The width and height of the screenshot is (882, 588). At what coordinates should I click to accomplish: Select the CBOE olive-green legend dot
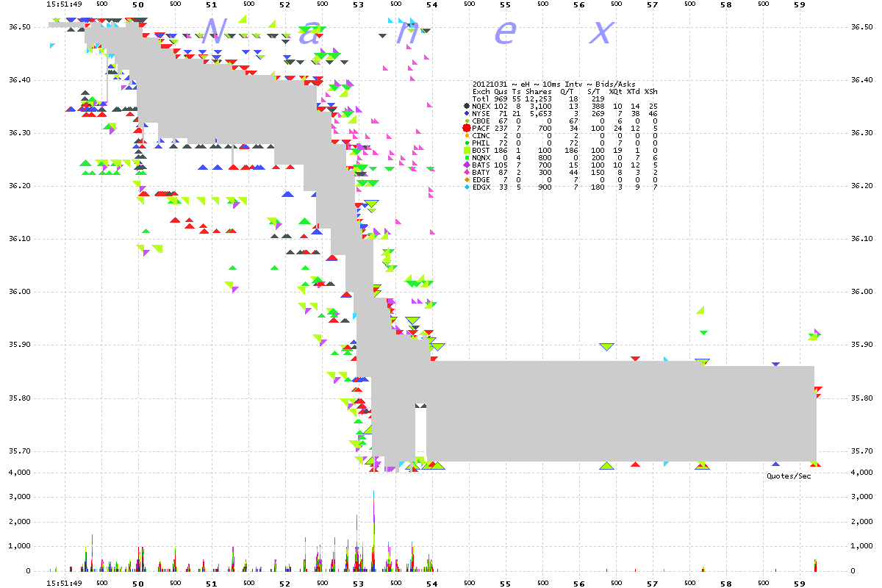[x=467, y=121]
